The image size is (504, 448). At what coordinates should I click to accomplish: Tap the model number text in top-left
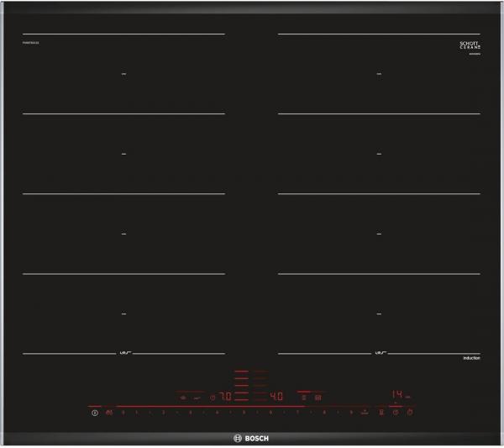click(31, 43)
